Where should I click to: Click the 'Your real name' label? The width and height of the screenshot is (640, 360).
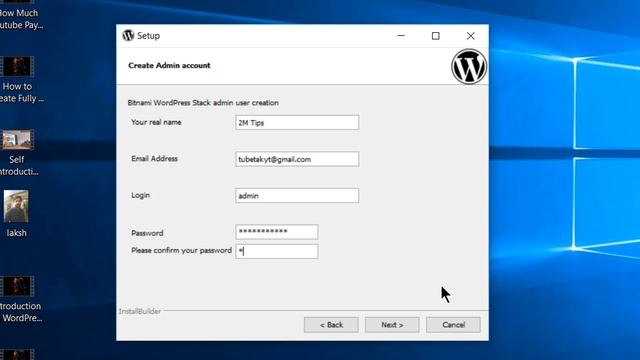(x=156, y=122)
